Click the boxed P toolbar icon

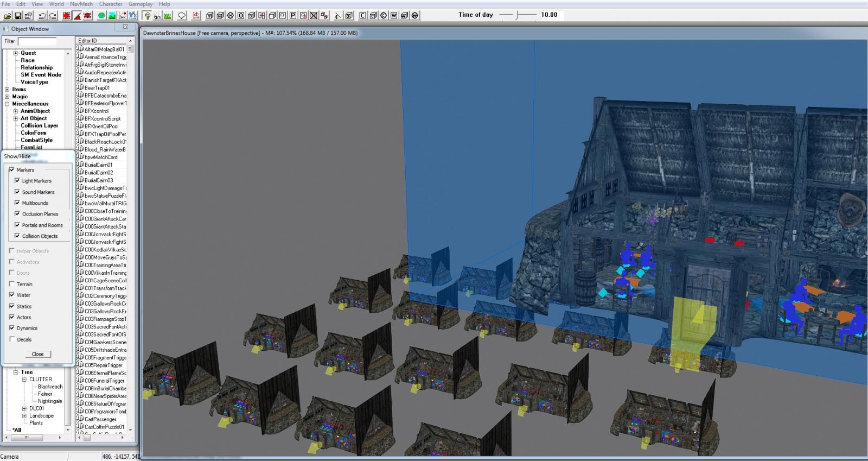tap(293, 16)
